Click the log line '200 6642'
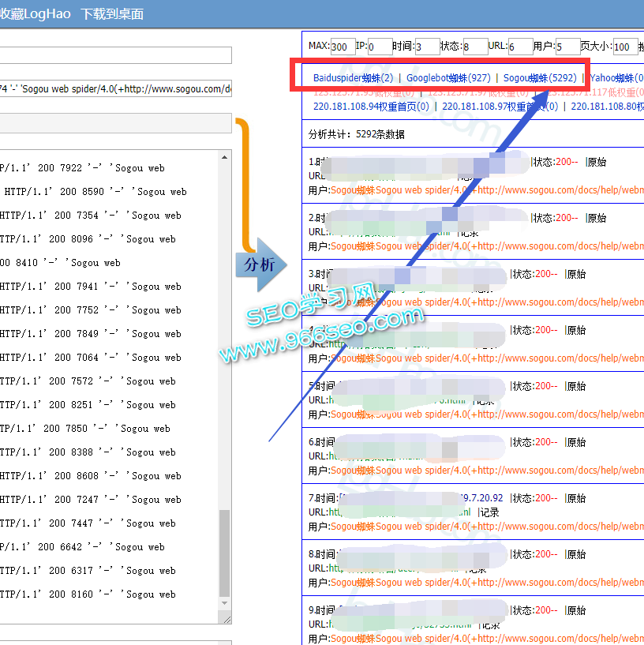Viewport: 644px width, 645px height. coord(82,547)
